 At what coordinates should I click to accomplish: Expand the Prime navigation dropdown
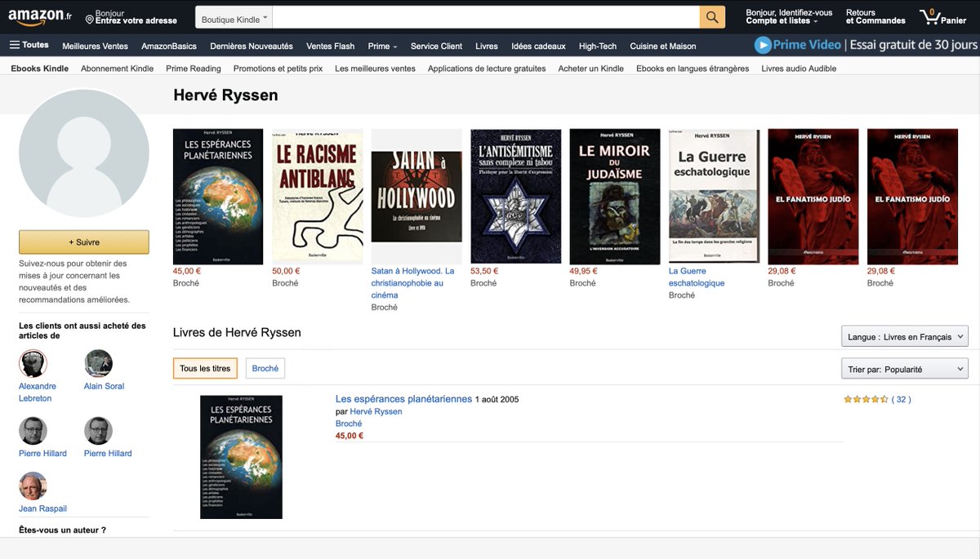pos(382,47)
